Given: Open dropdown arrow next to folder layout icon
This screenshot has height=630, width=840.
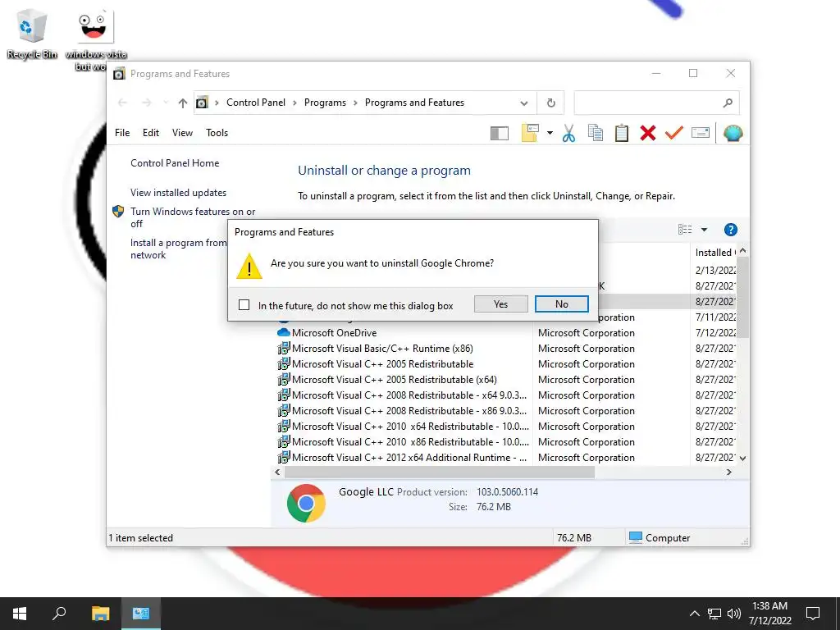Looking at the screenshot, I should 550,132.
